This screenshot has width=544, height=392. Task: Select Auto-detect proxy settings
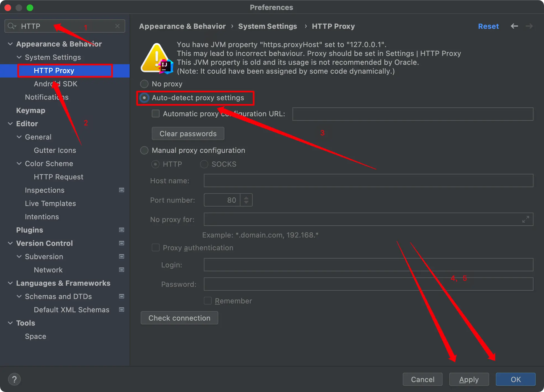(144, 98)
